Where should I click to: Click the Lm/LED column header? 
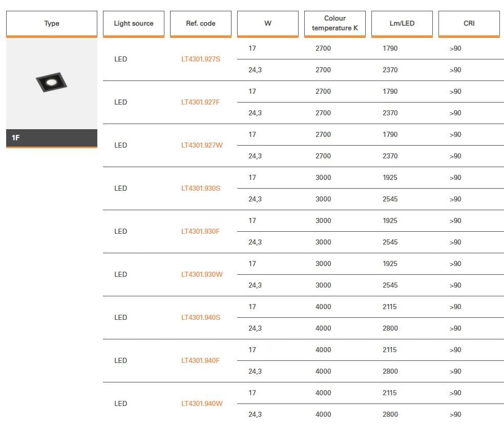[x=402, y=24]
